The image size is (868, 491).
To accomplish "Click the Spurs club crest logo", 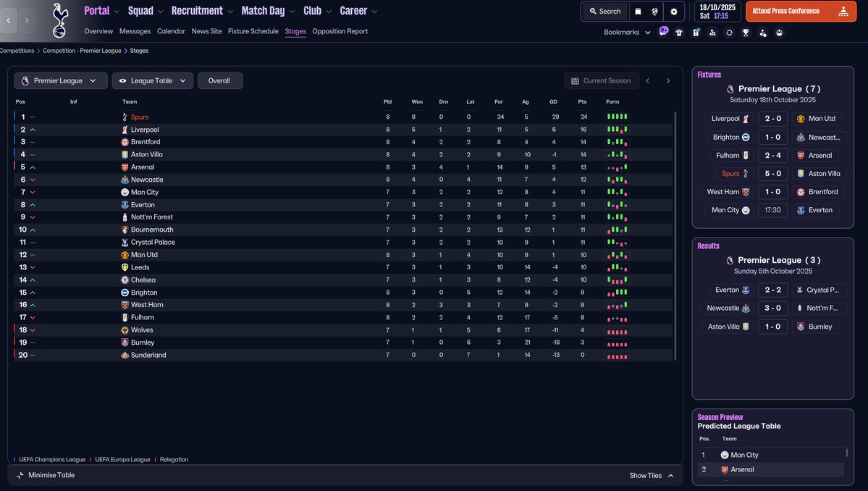I will [x=60, y=20].
